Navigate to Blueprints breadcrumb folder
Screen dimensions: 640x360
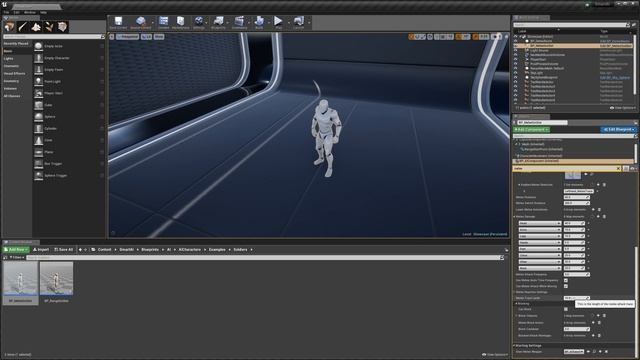click(x=150, y=249)
